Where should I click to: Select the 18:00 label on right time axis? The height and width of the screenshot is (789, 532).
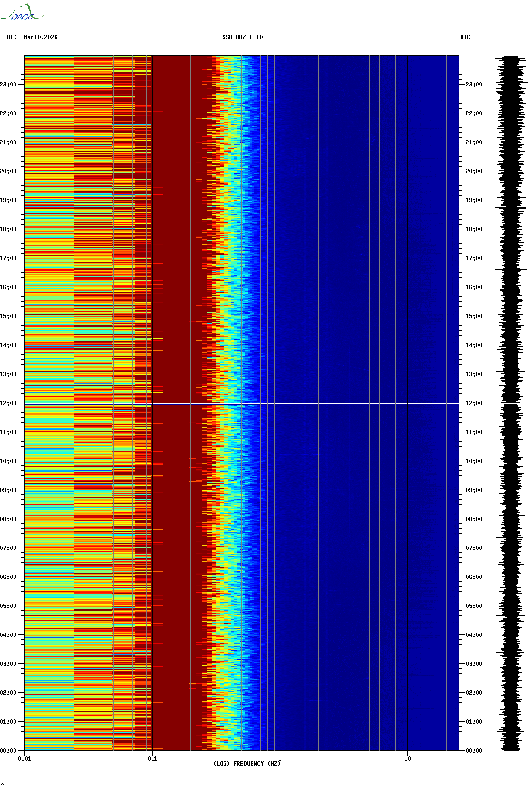474,229
